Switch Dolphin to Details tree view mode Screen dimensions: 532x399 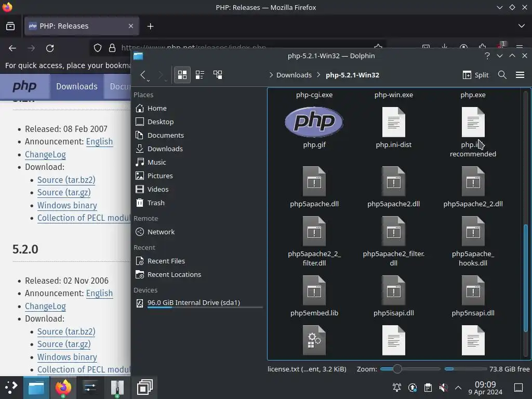click(218, 75)
